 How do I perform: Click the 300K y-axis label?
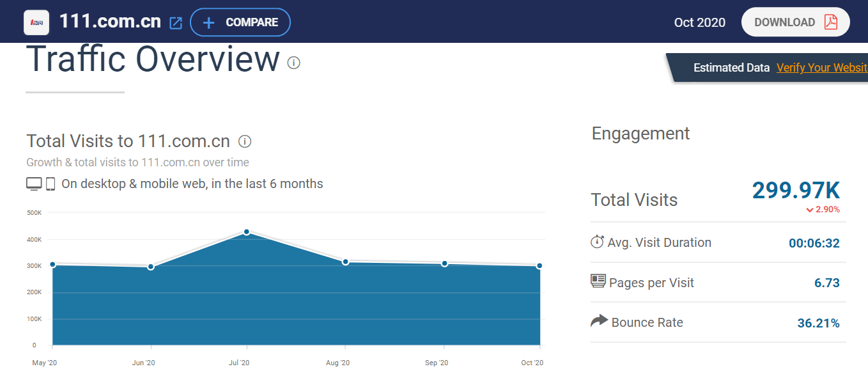[34, 265]
